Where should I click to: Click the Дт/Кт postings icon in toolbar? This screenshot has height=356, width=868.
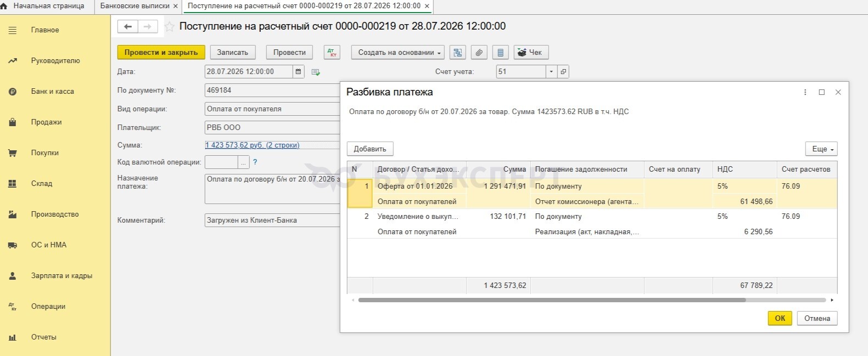coord(332,52)
